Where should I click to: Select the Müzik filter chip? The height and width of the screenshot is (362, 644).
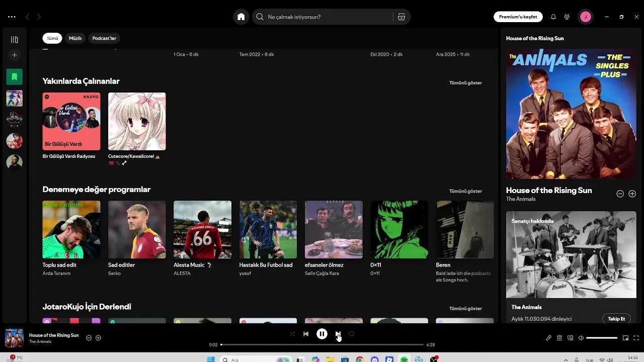coord(75,38)
